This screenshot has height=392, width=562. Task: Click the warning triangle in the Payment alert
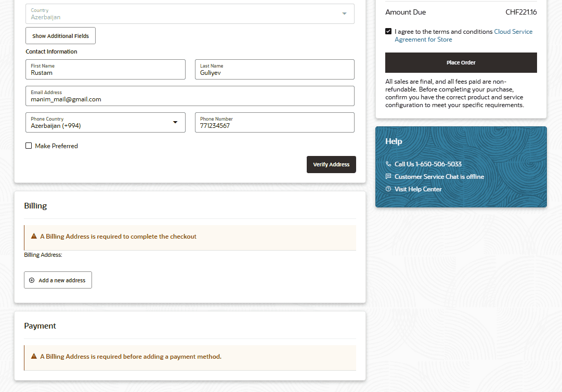[x=34, y=357]
